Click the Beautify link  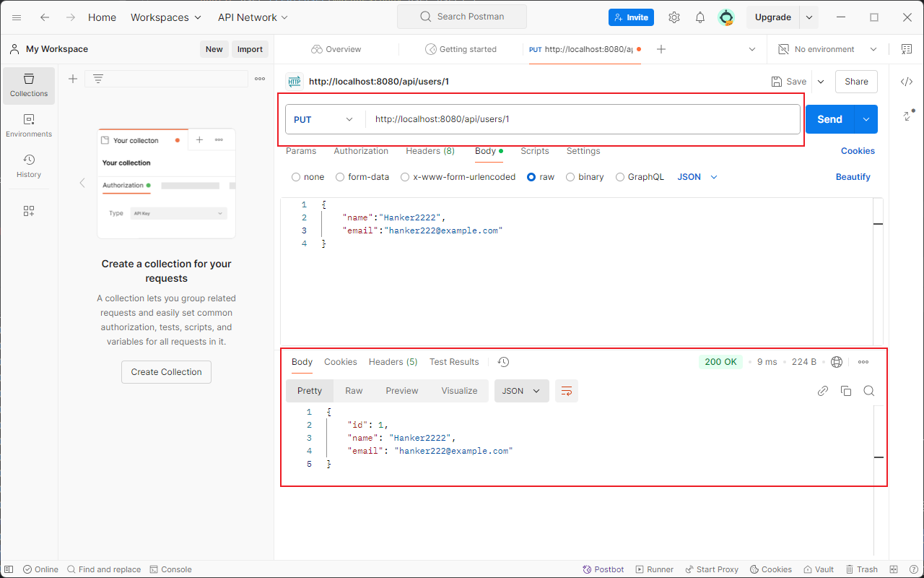click(x=853, y=177)
